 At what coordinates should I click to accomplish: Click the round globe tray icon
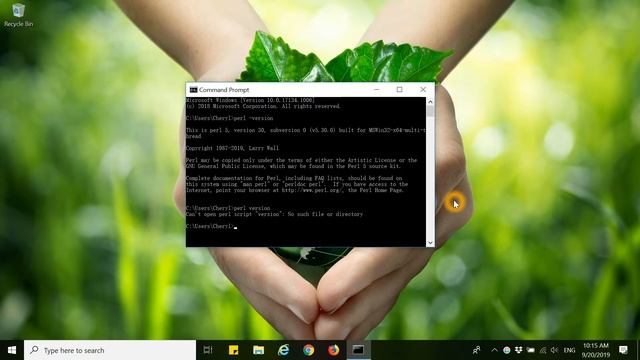(x=507, y=350)
